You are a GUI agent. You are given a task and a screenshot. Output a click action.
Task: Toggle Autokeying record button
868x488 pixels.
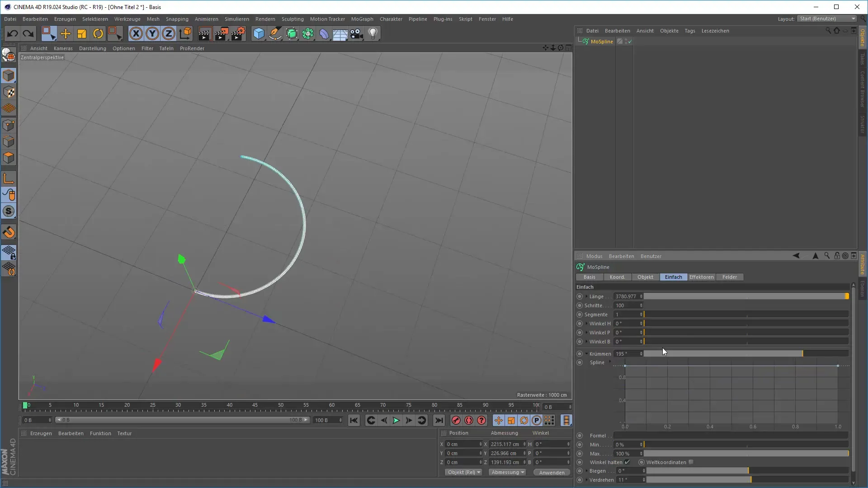click(469, 421)
